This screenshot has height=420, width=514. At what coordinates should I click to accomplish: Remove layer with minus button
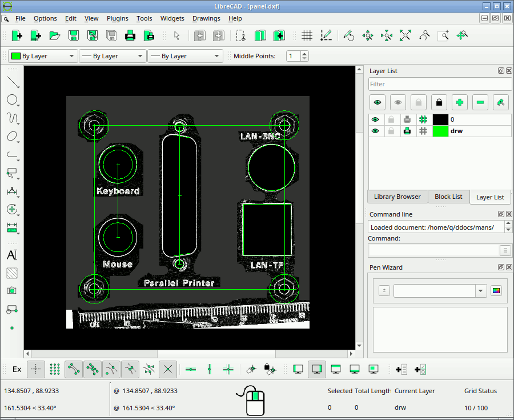coord(480,103)
